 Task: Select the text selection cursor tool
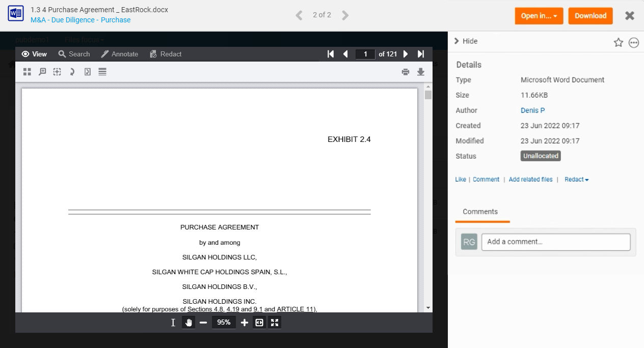173,322
